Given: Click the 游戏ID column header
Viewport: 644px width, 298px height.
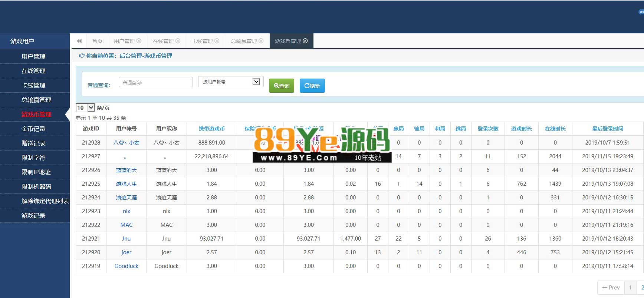Looking at the screenshot, I should pos(91,129).
